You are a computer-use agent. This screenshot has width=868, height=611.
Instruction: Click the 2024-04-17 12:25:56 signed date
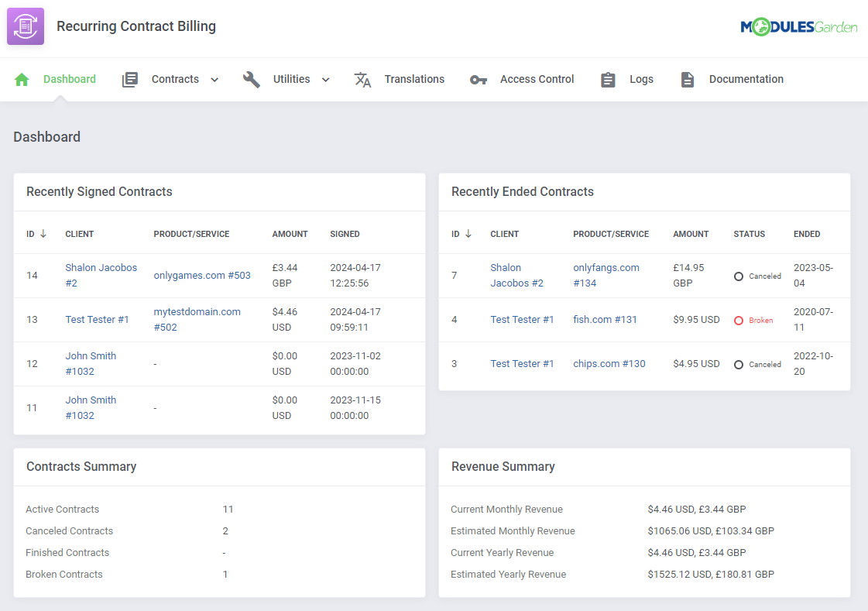coord(355,275)
